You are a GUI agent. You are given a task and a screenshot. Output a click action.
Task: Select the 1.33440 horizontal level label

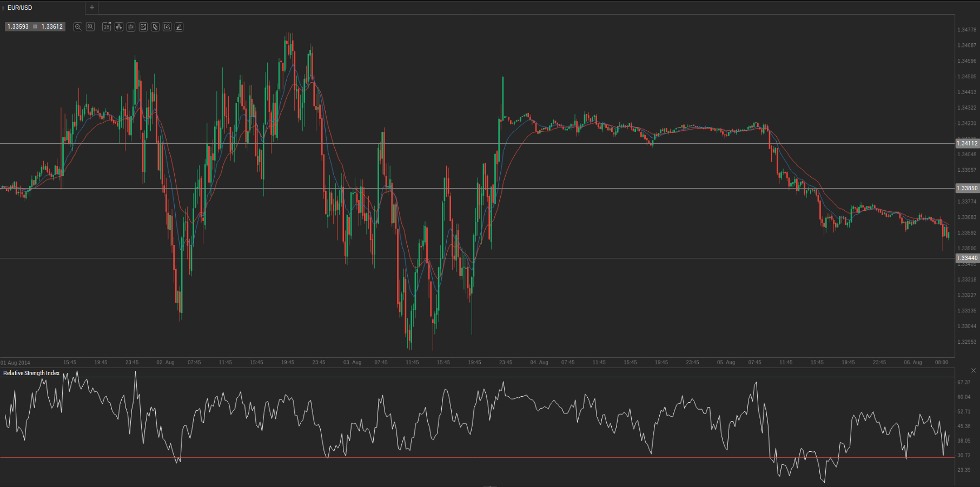pos(967,258)
